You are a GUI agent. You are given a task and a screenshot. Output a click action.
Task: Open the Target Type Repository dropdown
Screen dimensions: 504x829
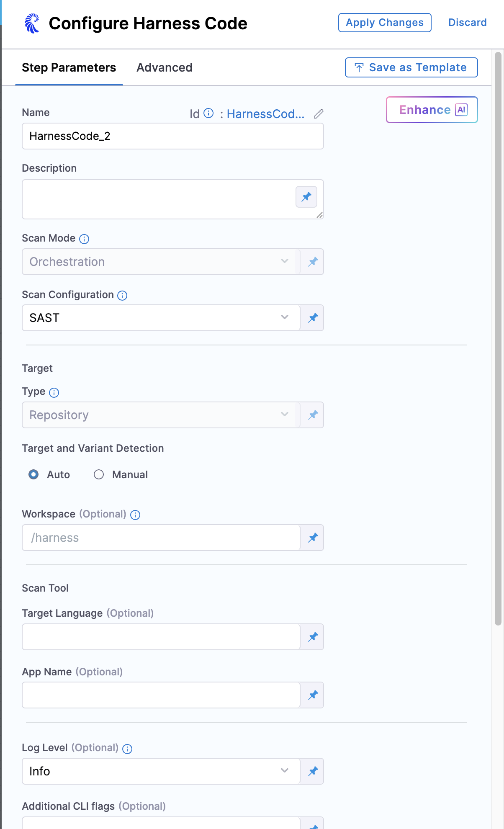(161, 415)
